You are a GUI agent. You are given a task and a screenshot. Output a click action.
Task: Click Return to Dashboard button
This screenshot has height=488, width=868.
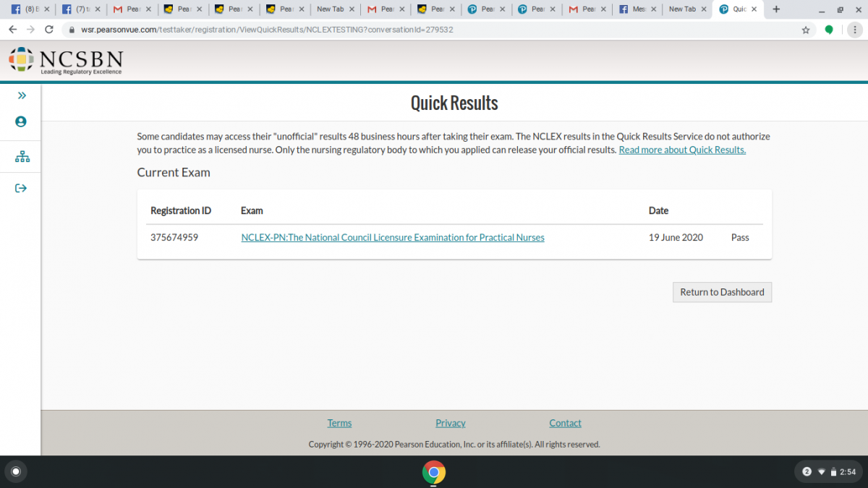722,292
